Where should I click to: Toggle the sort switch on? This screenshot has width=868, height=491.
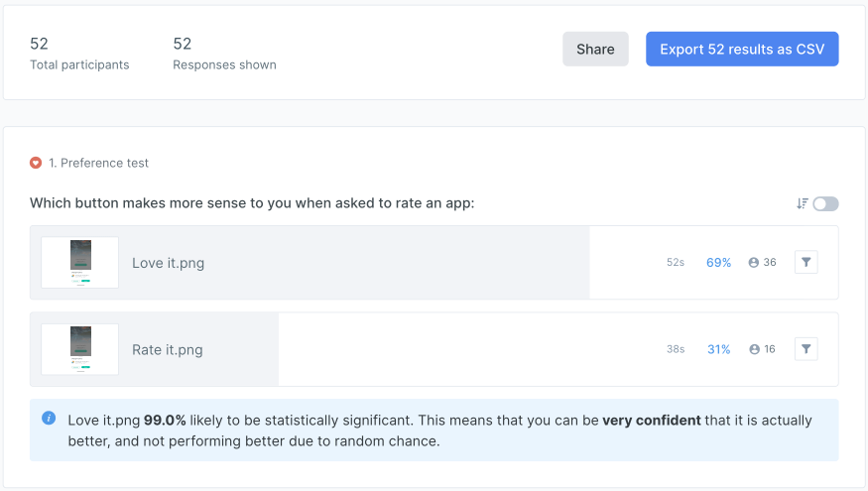[825, 203]
